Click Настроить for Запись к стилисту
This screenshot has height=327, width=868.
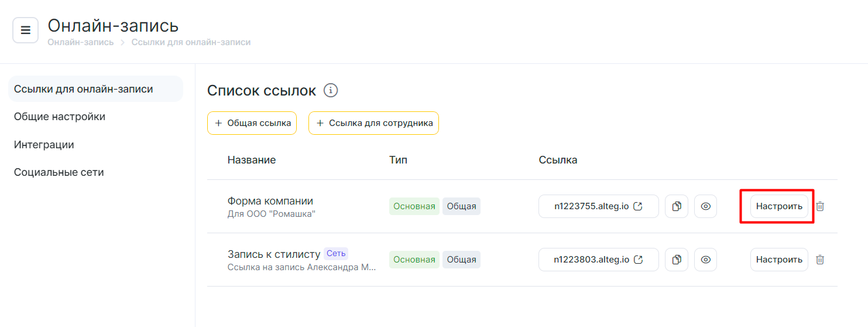click(x=779, y=260)
